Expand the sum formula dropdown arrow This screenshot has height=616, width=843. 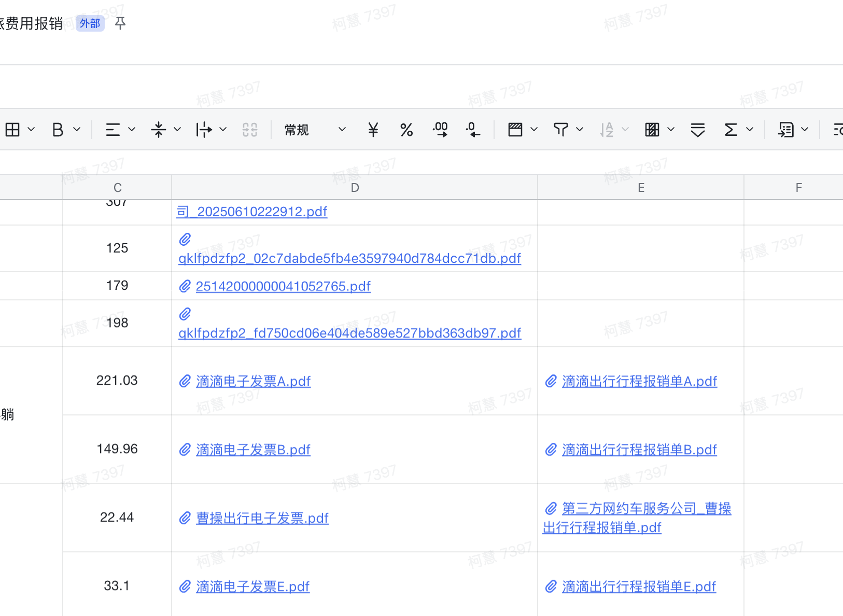click(750, 130)
